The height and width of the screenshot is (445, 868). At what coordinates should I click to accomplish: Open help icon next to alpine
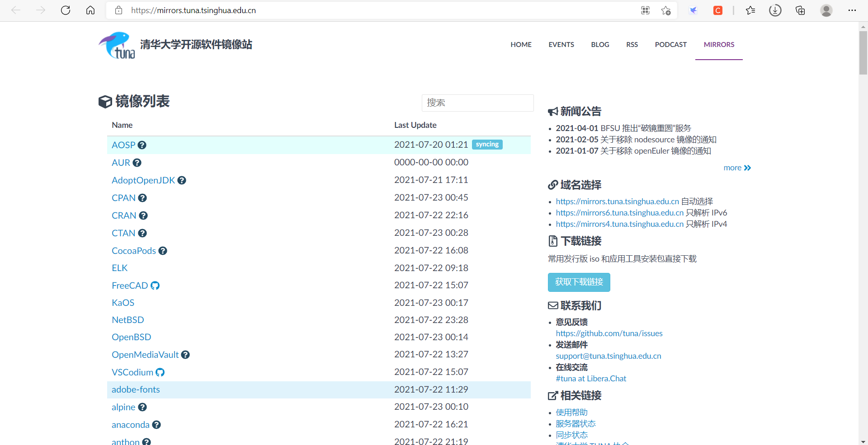[142, 407]
